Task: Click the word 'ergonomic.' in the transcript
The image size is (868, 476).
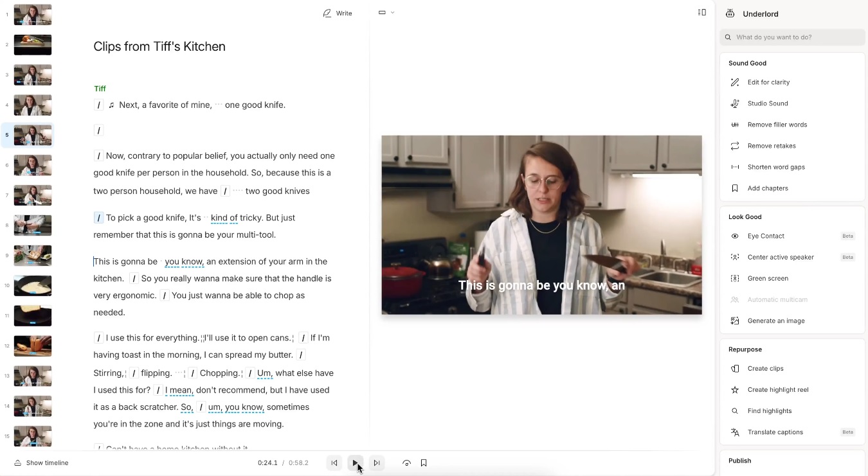Action: click(x=134, y=295)
